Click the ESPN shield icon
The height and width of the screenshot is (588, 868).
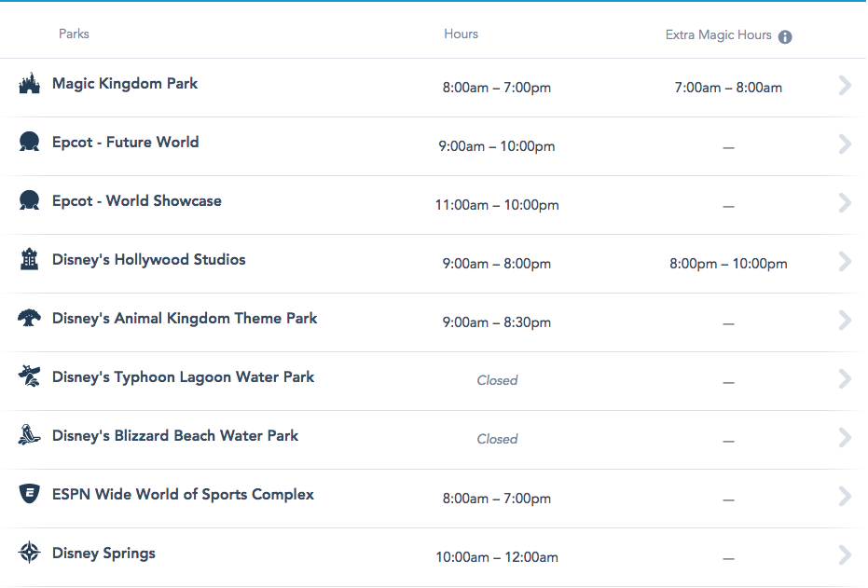pyautogui.click(x=29, y=495)
